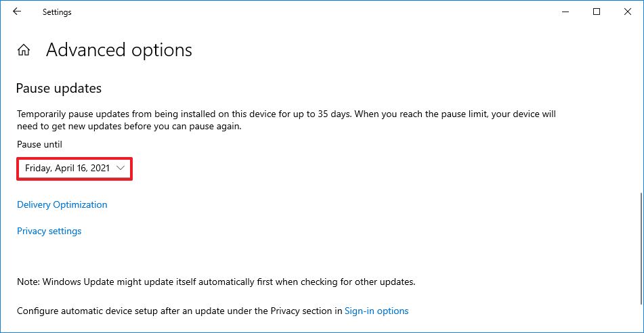Click the Settings window title text
This screenshot has width=644, height=333.
pos(57,12)
